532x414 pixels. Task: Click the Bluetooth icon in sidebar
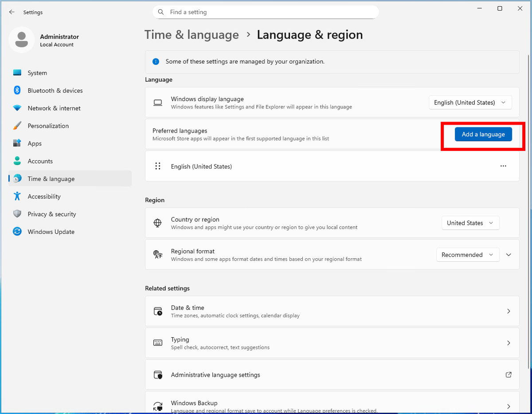pos(17,91)
